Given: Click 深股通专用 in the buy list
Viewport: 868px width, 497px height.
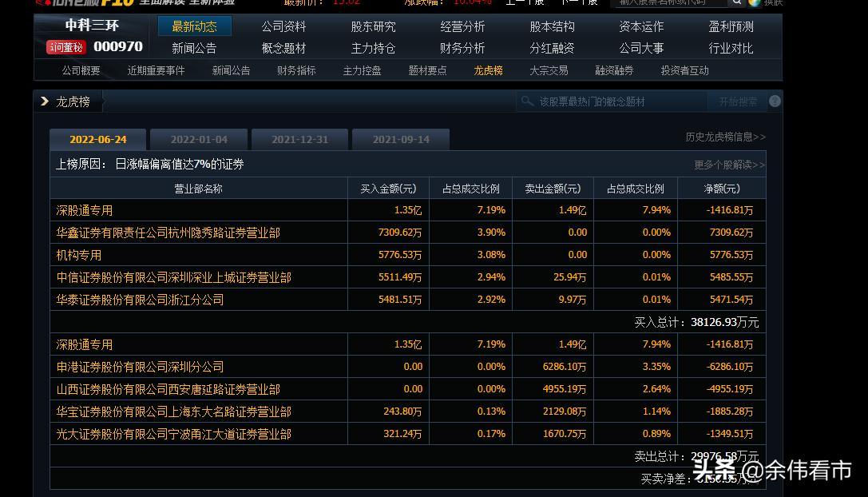Looking at the screenshot, I should tap(84, 211).
